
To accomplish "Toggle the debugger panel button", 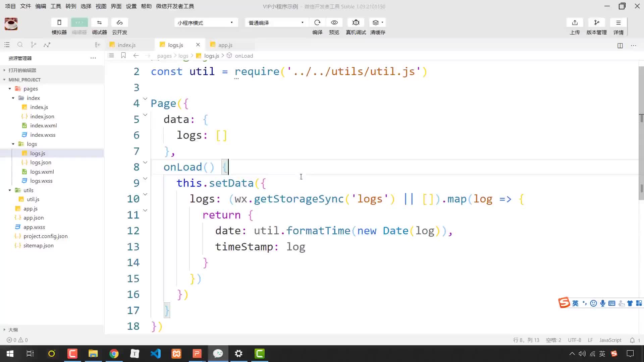I will (99, 22).
